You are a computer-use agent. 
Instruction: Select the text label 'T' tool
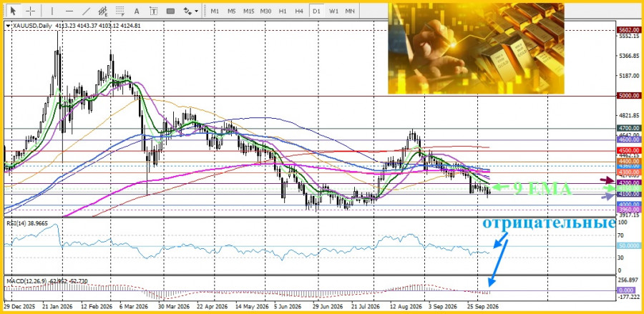tap(153, 11)
